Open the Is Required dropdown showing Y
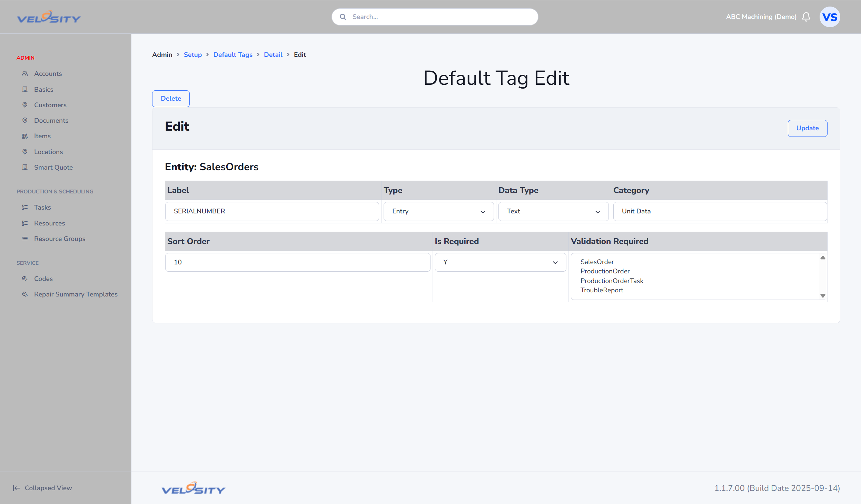Screen dimensions: 861x504 pos(500,262)
